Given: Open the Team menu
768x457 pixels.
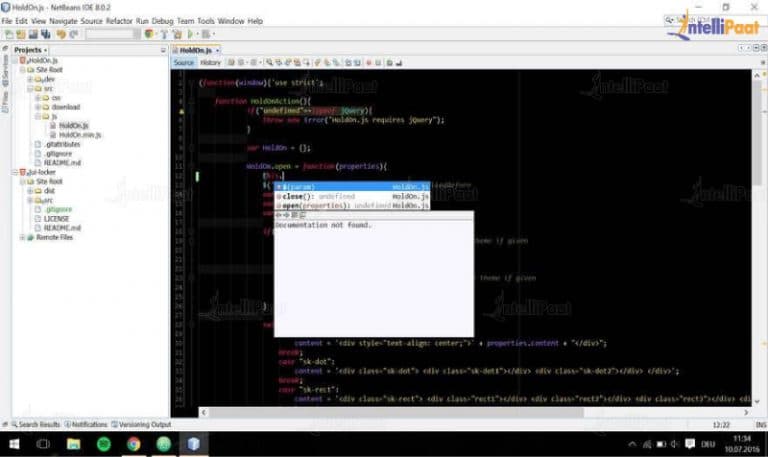Looking at the screenshot, I should [186, 21].
